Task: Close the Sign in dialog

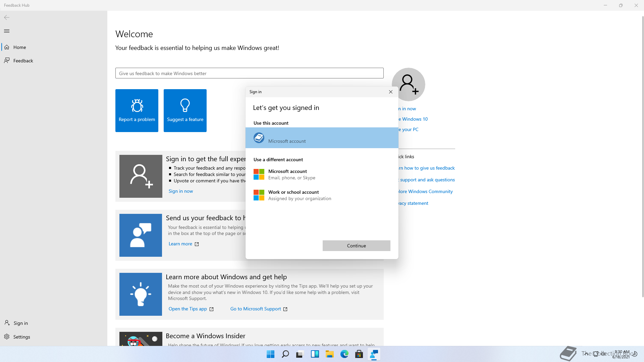Action: tap(390, 92)
